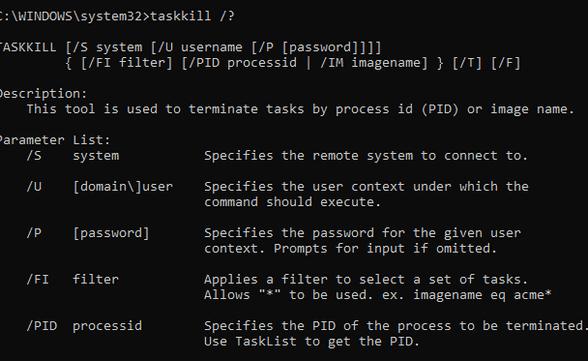Click the /U parameter in parameter list
The height and width of the screenshot is (361, 588).
34,186
